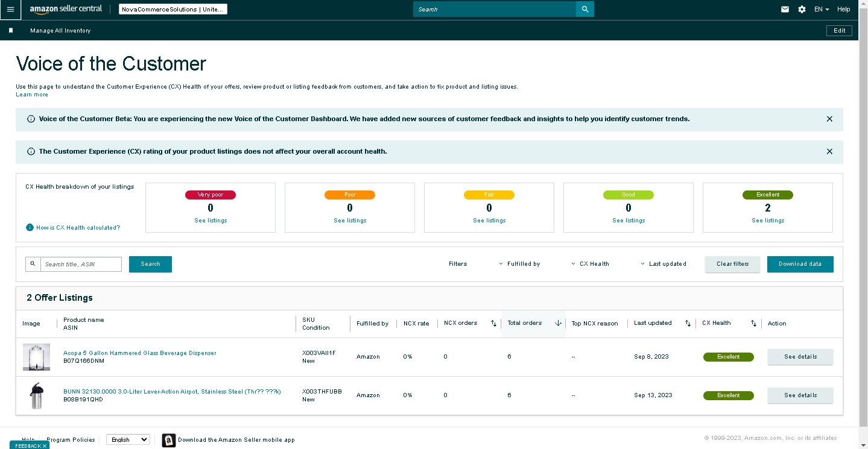
Task: Click SKU X003VAII1F
Action: [319, 353]
